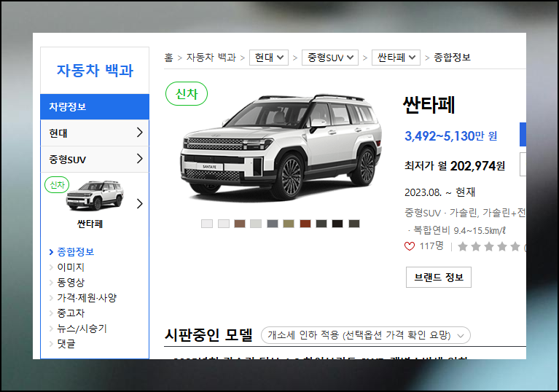The width and height of the screenshot is (559, 392).
Task: Open the 뉴스/시승기 sidebar menu item
Action: pyautogui.click(x=82, y=329)
